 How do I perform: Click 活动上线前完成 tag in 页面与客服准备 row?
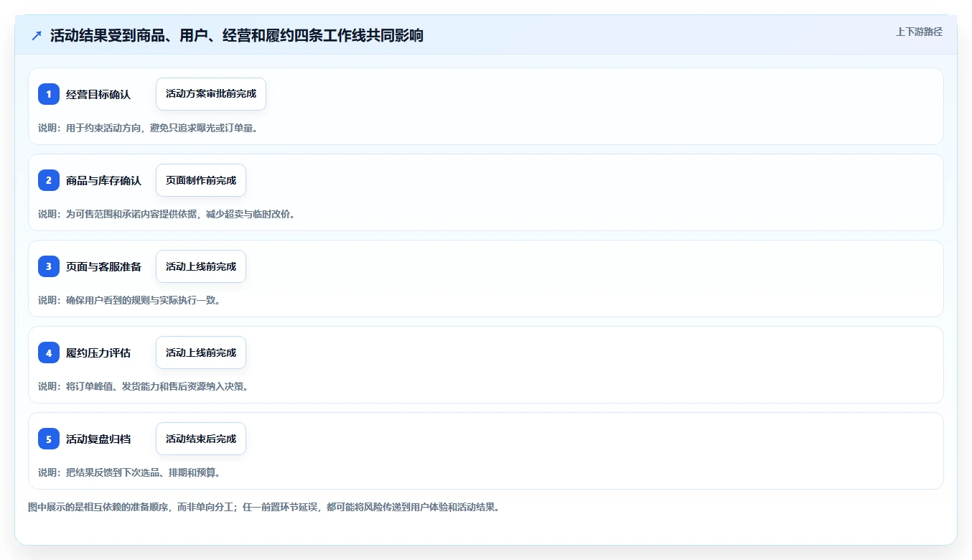tap(201, 266)
